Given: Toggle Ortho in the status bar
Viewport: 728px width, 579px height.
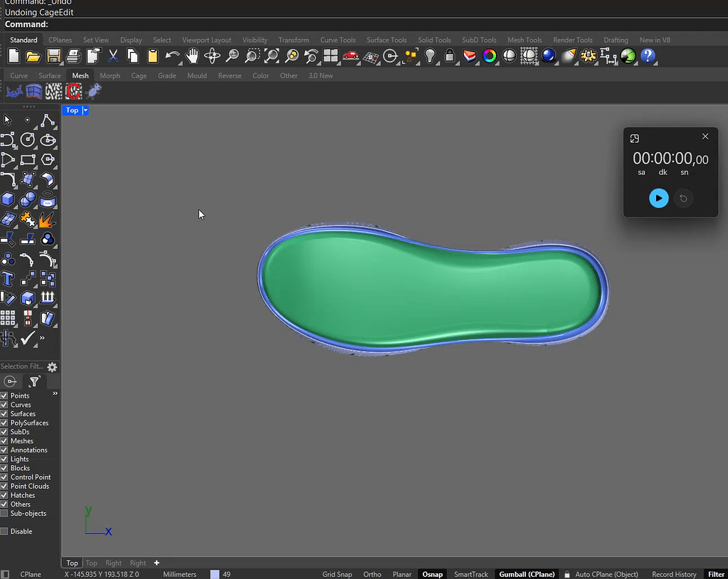Looking at the screenshot, I should 372,574.
